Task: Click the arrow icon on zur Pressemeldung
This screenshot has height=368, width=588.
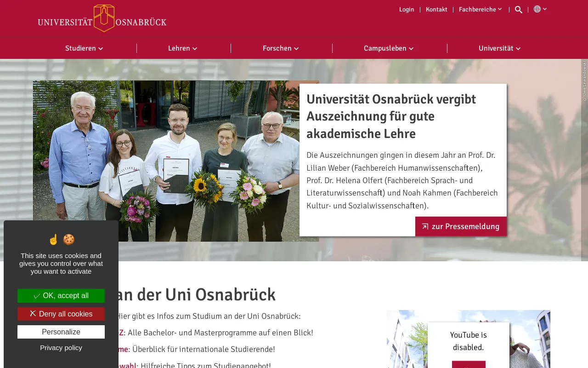Action: [425, 226]
